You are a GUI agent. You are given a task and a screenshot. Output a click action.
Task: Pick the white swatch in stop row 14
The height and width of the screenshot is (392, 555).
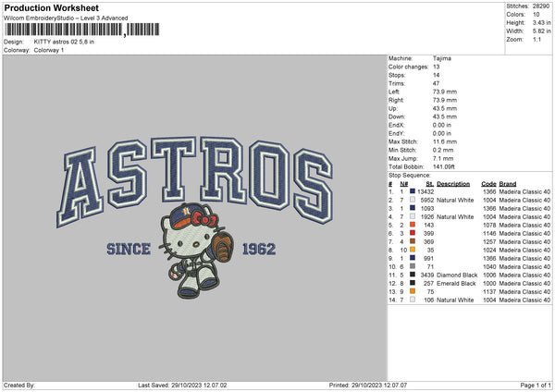click(x=413, y=300)
